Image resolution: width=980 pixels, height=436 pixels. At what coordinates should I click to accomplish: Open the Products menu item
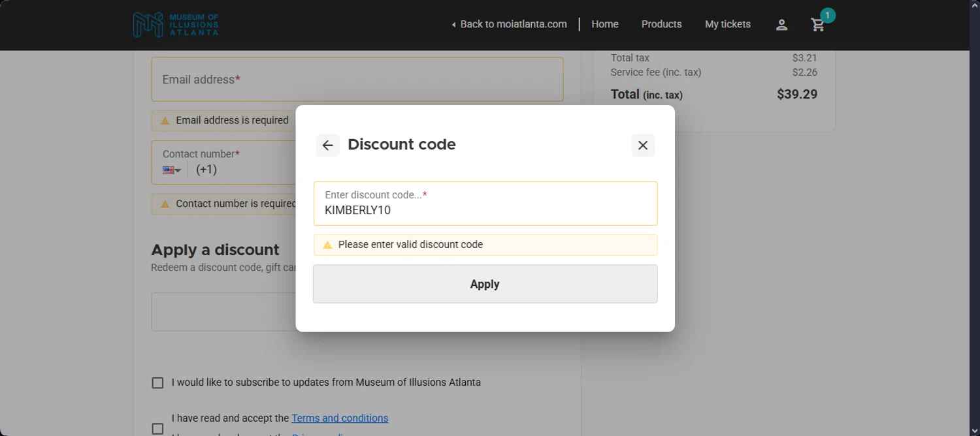coord(661,24)
